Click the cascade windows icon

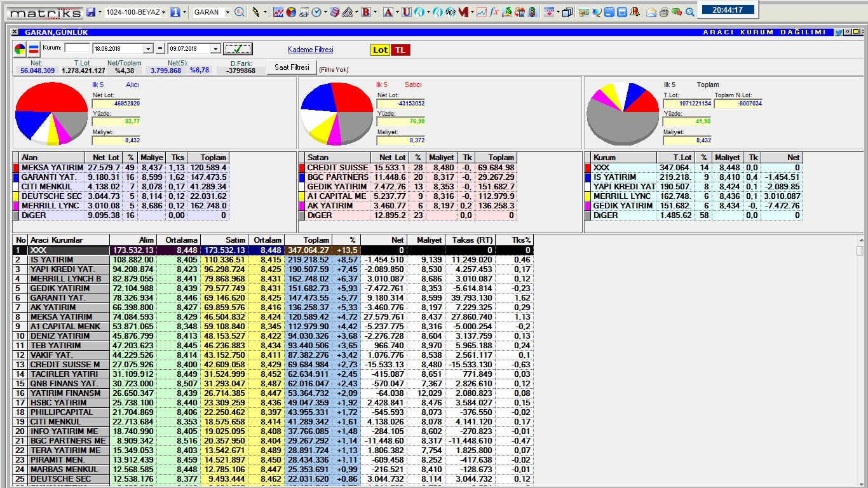567,12
